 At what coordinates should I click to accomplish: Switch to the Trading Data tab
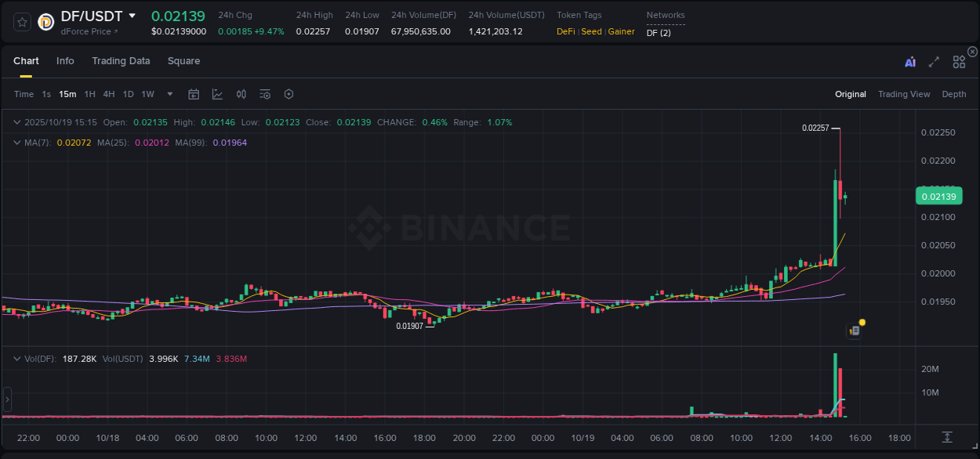coord(121,61)
